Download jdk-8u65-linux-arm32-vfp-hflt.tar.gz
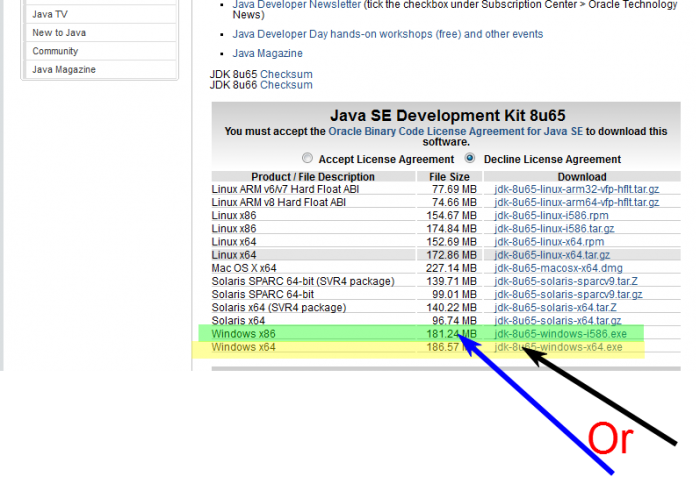Viewport: 700px width, 498px height. (x=576, y=189)
